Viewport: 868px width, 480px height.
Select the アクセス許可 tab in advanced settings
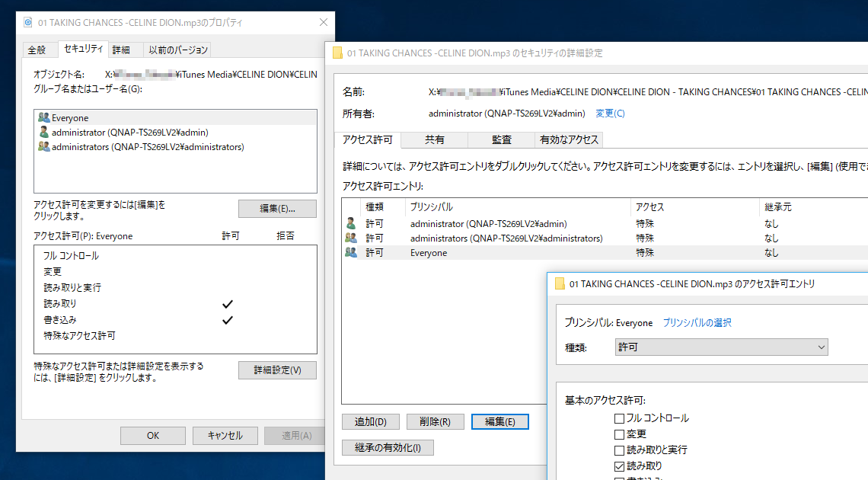coord(368,139)
